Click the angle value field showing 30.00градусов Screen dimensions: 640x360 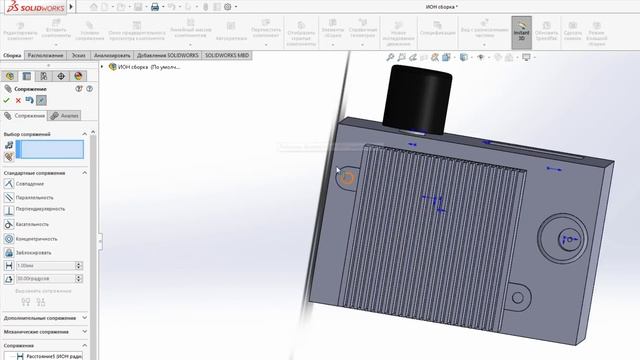[x=46, y=279]
